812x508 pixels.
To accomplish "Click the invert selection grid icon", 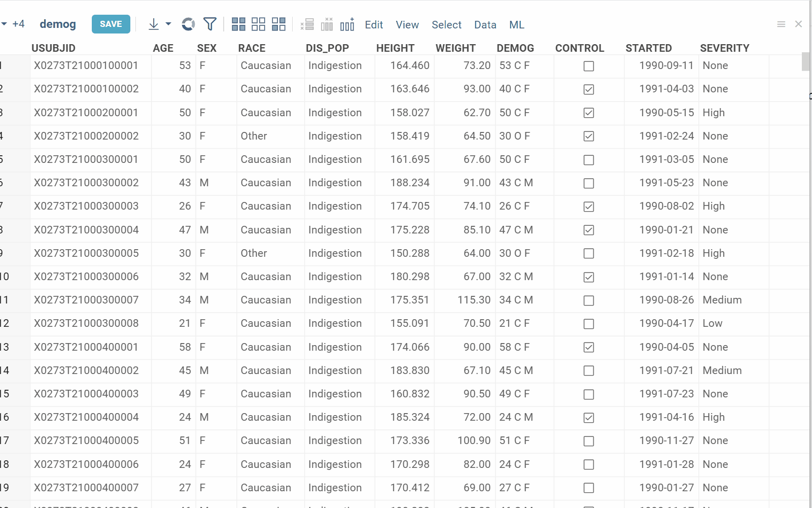I will coord(278,24).
